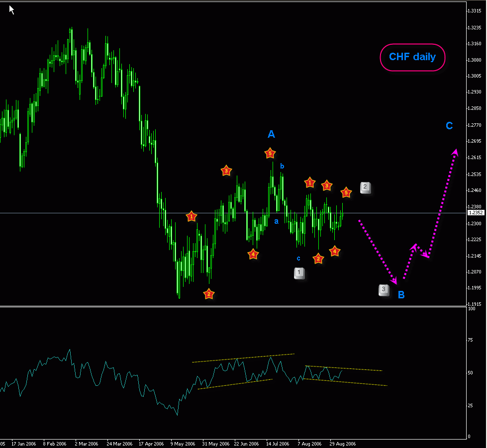Select the 'CHF daily' chart label

[412, 57]
